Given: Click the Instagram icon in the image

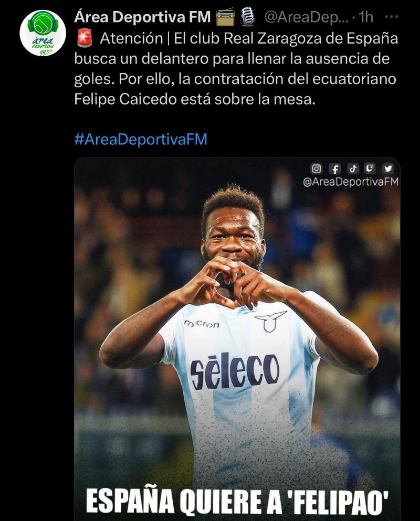Looking at the screenshot, I should click(316, 168).
